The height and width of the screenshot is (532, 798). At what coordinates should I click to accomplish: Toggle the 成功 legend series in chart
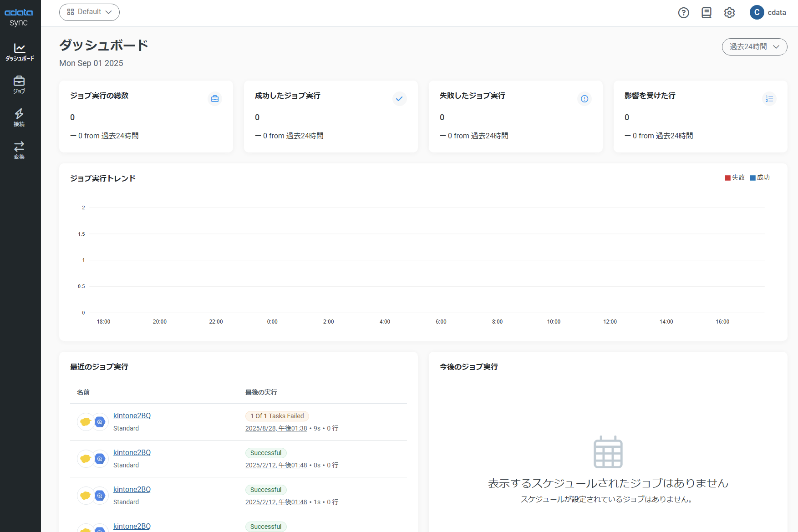[760, 177]
